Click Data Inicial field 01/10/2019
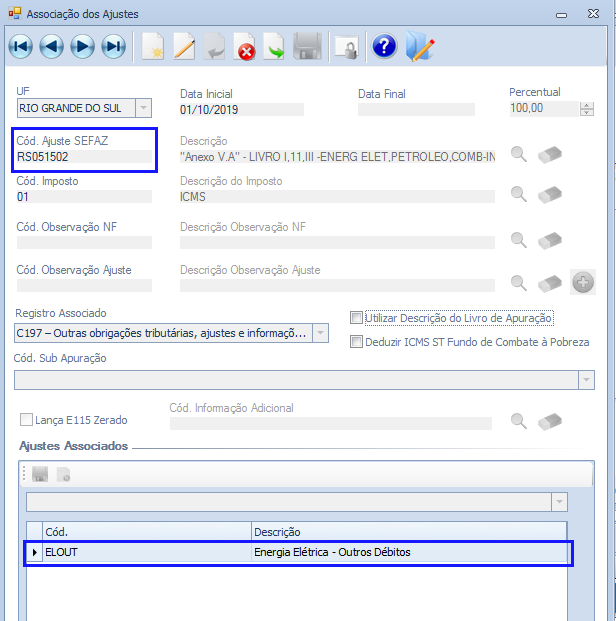The width and height of the screenshot is (616, 621). [242, 109]
